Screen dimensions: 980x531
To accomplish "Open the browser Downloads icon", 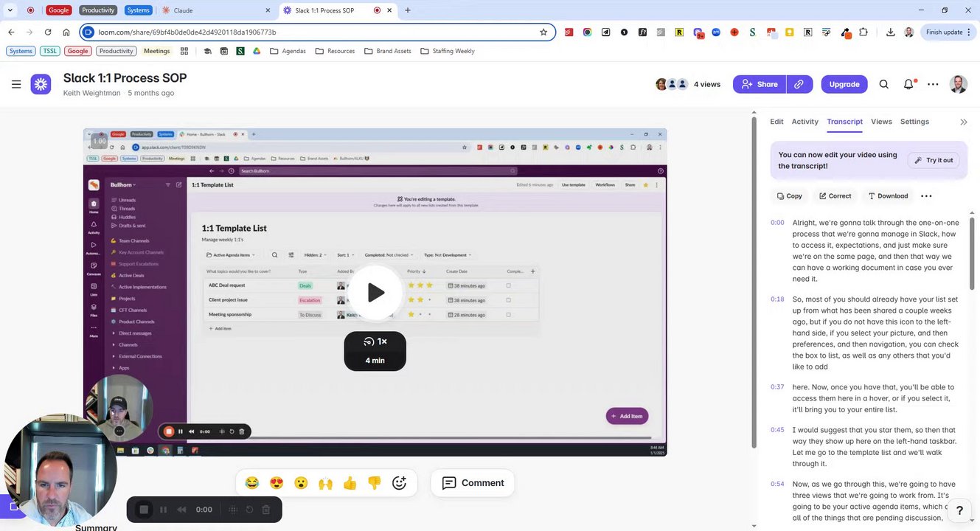I will [891, 32].
